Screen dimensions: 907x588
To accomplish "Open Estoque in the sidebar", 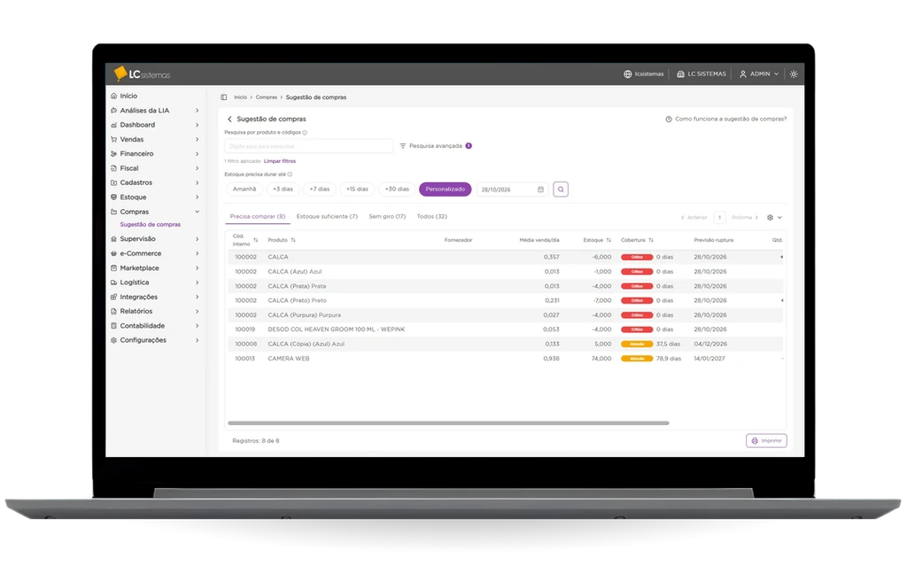I will (x=155, y=197).
